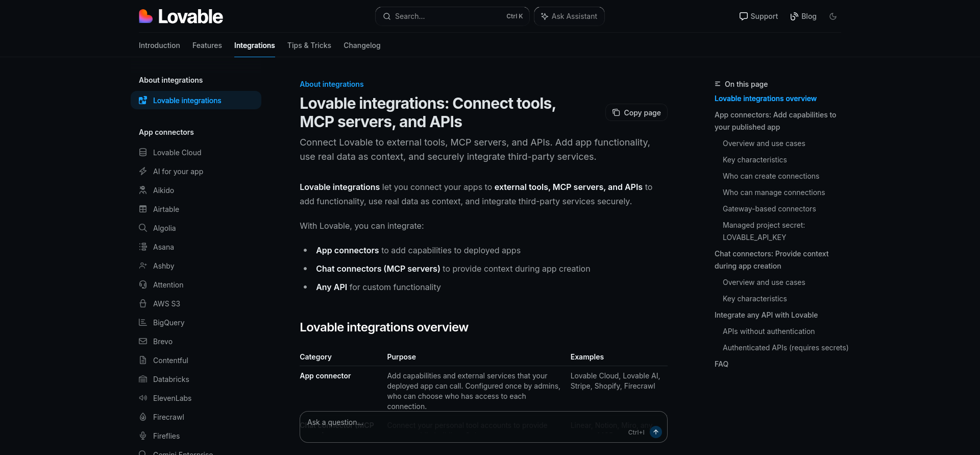The width and height of the screenshot is (980, 455).
Task: Jump to Who can create connections
Action: (x=771, y=176)
